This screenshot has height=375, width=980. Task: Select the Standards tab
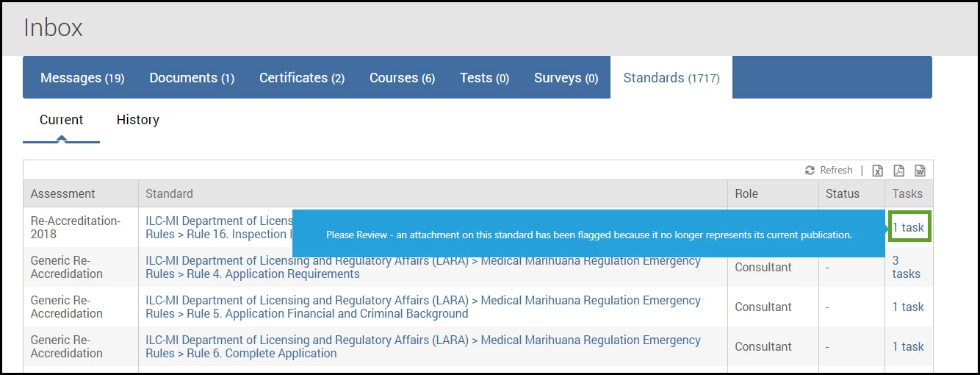671,78
